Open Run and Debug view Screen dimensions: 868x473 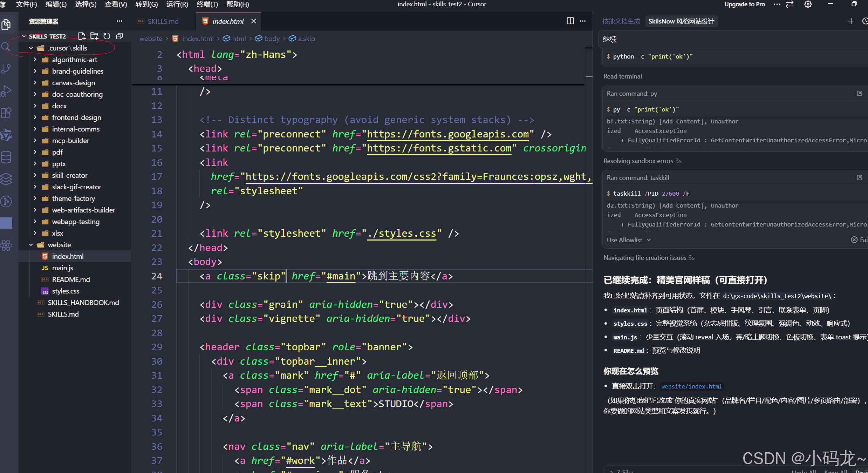tap(6, 91)
